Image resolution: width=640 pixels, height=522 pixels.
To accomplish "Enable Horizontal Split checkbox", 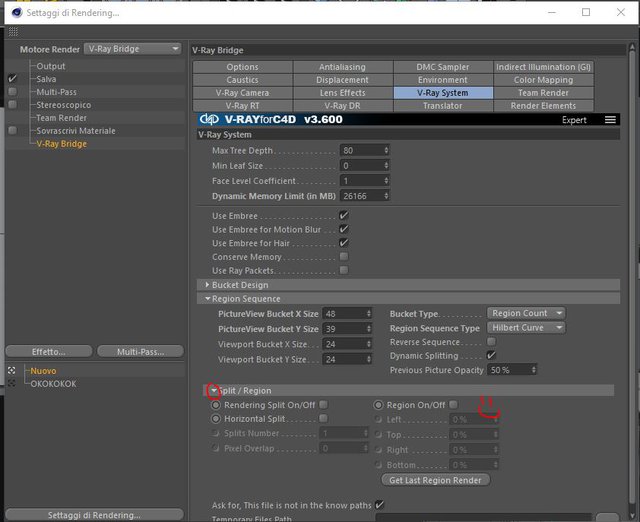I will (323, 418).
